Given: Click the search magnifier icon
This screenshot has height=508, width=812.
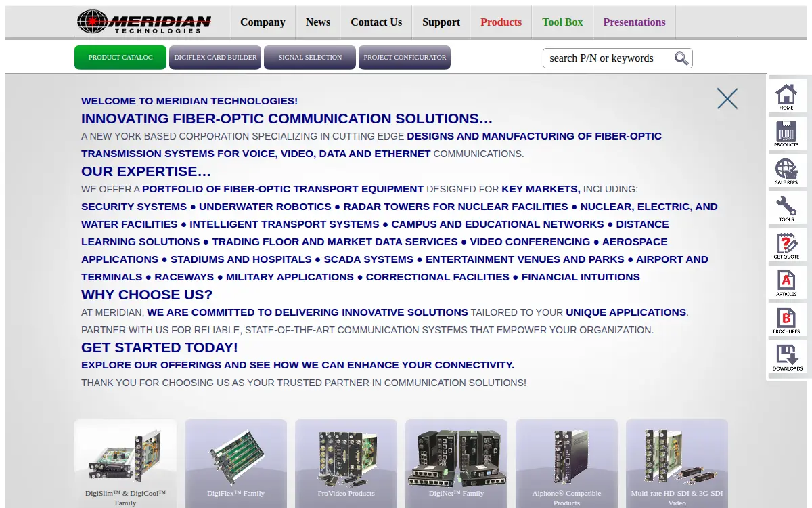Looking at the screenshot, I should 681,58.
